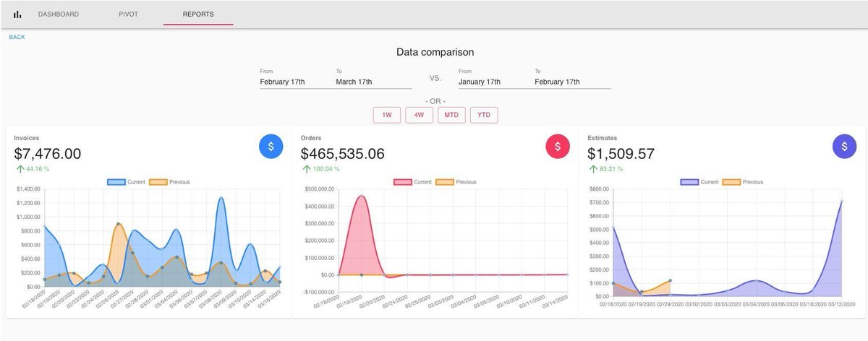868x341 pixels.
Task: Click the $7,476.00 invoices total
Action: point(48,153)
